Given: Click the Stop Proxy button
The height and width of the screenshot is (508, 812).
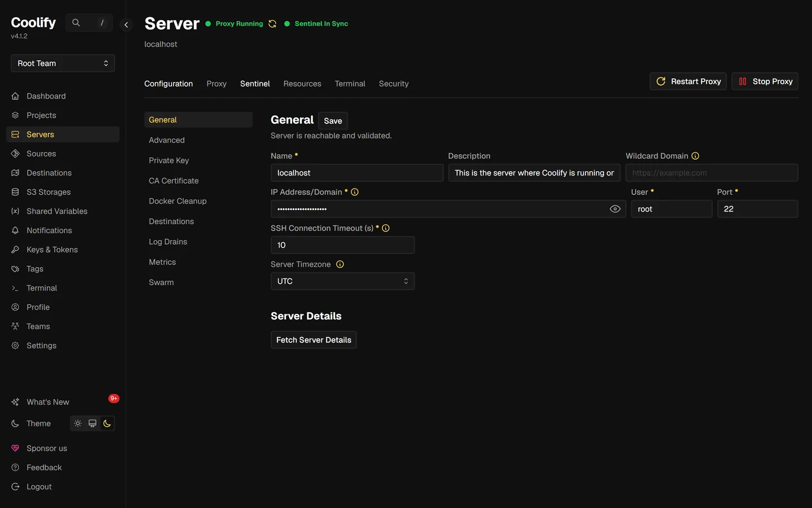Looking at the screenshot, I should click(765, 81).
